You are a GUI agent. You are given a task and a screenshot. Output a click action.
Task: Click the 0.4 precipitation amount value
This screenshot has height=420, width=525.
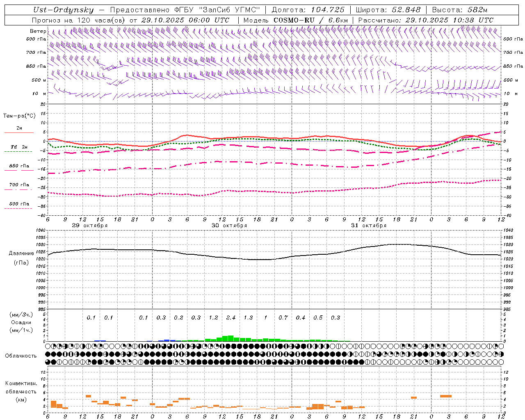pyautogui.click(x=301, y=317)
